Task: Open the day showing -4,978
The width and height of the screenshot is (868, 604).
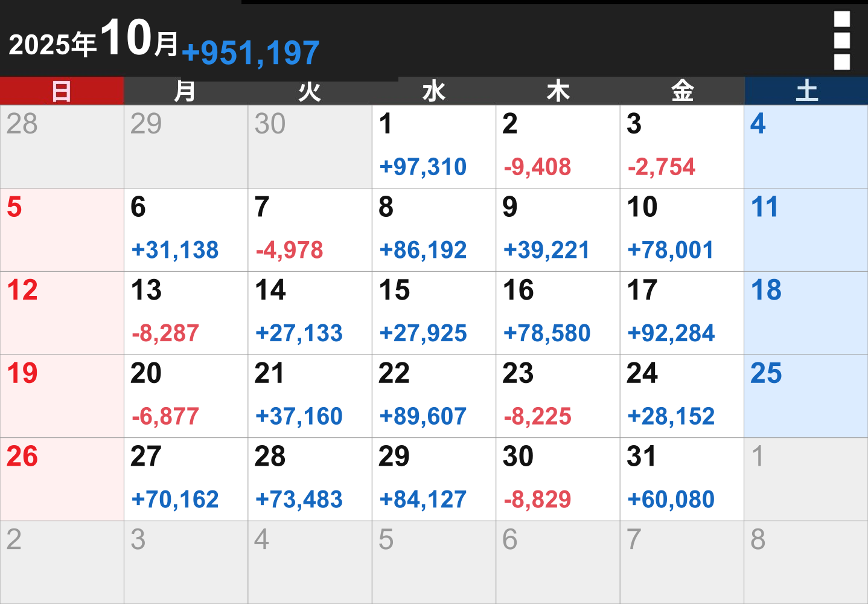Action: (310, 230)
